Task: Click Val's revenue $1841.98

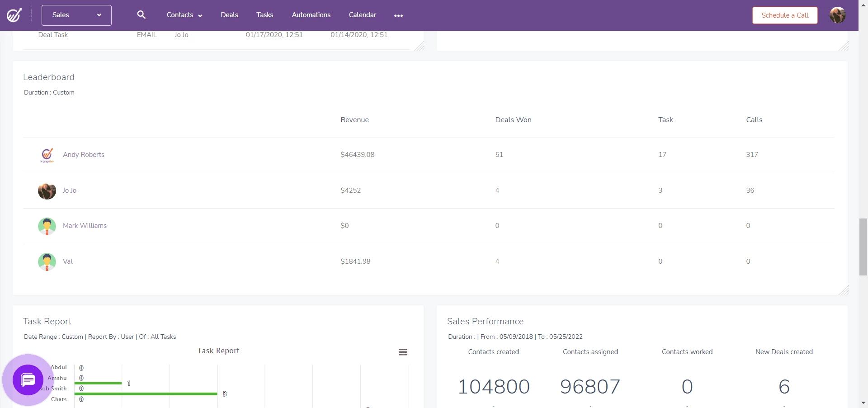Action: 355,261
